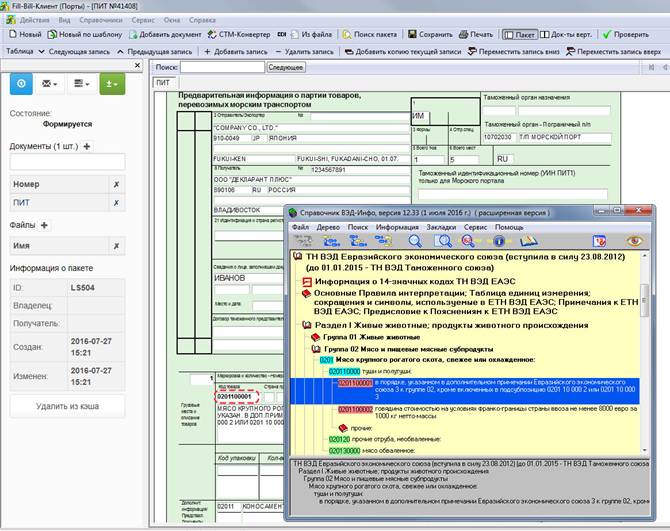The height and width of the screenshot is (531, 670).
Task: Remove the ПИТ document row with its X
Action: click(116, 203)
